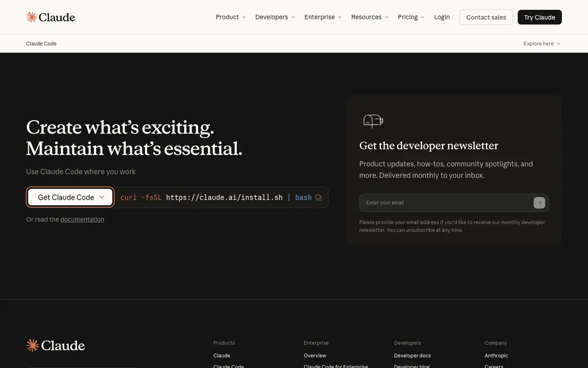
Task: Open the "Explore here" dropdown
Action: [542, 44]
